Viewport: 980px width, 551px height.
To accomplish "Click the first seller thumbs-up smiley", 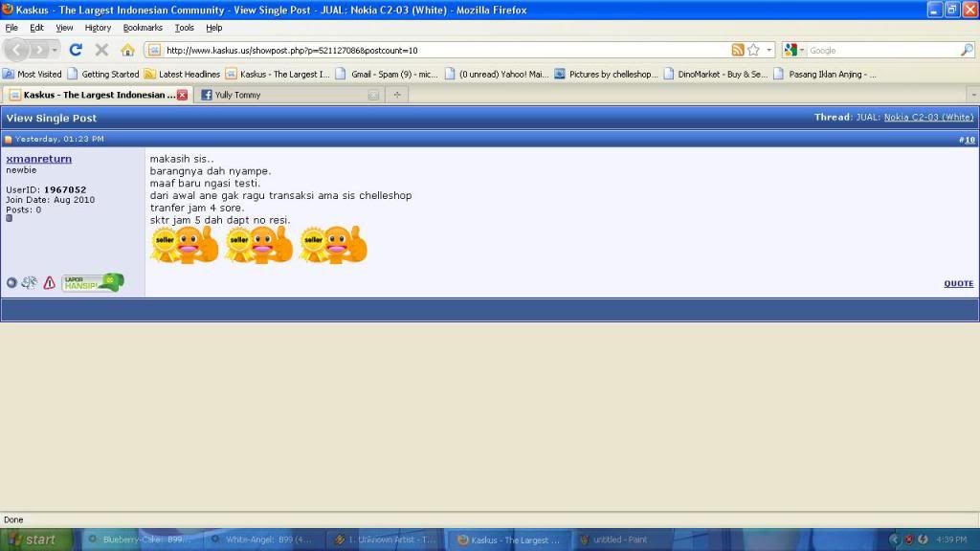I will [x=185, y=244].
